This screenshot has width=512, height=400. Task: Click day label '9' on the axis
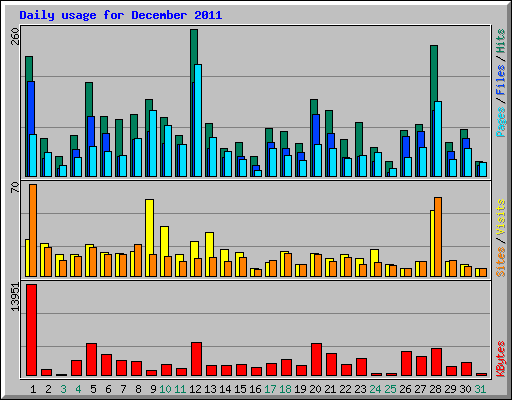[153, 389]
